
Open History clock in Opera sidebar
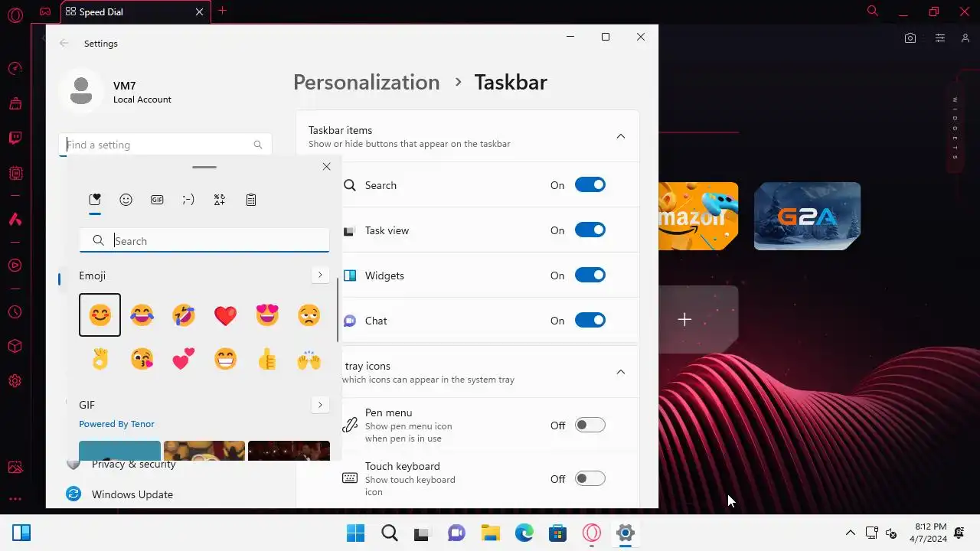(x=15, y=312)
